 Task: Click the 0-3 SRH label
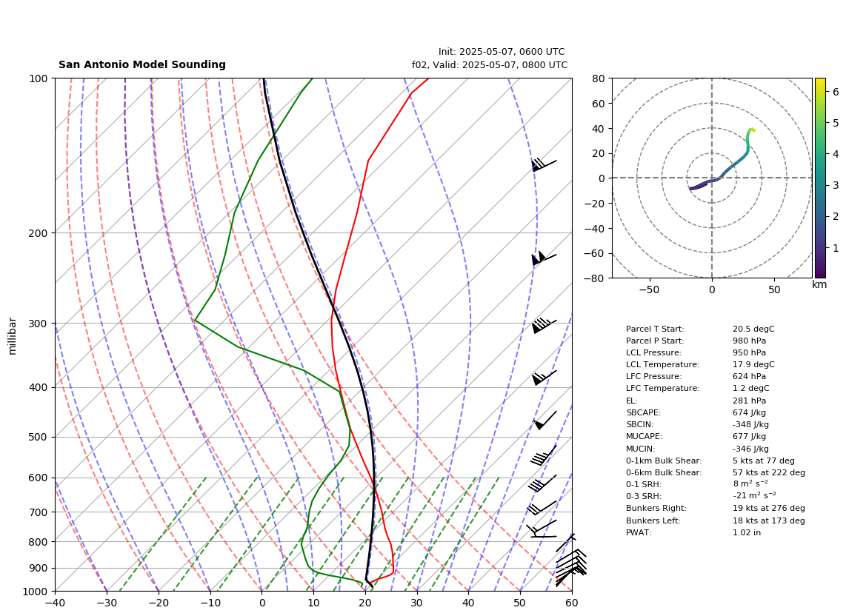pos(643,496)
